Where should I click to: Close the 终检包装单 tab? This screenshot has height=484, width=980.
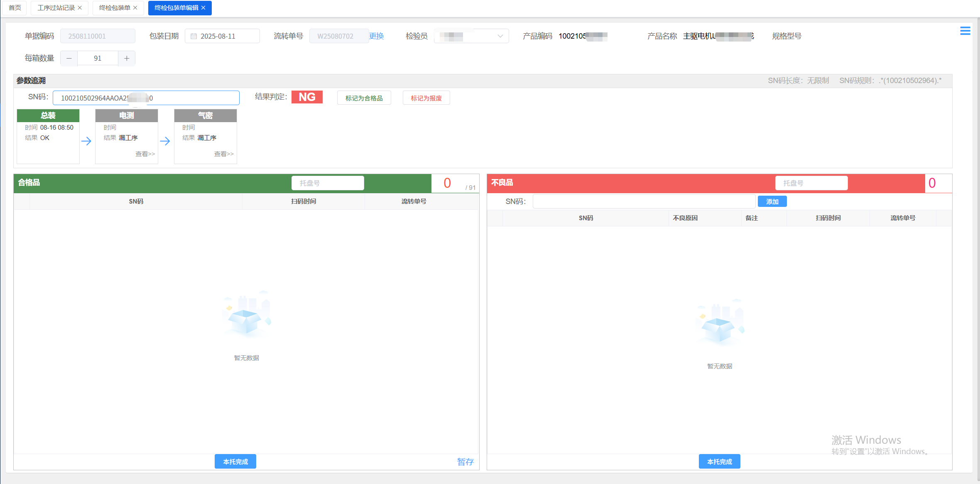tap(135, 8)
